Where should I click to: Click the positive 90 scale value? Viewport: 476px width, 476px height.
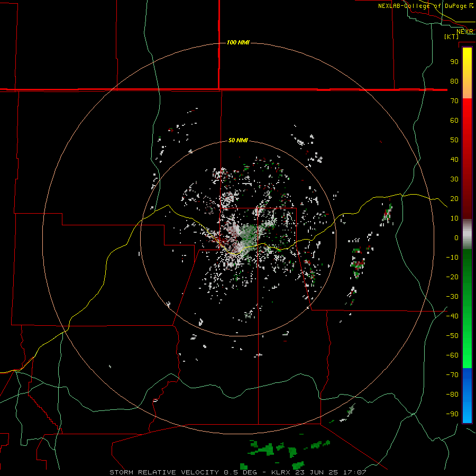coord(454,62)
